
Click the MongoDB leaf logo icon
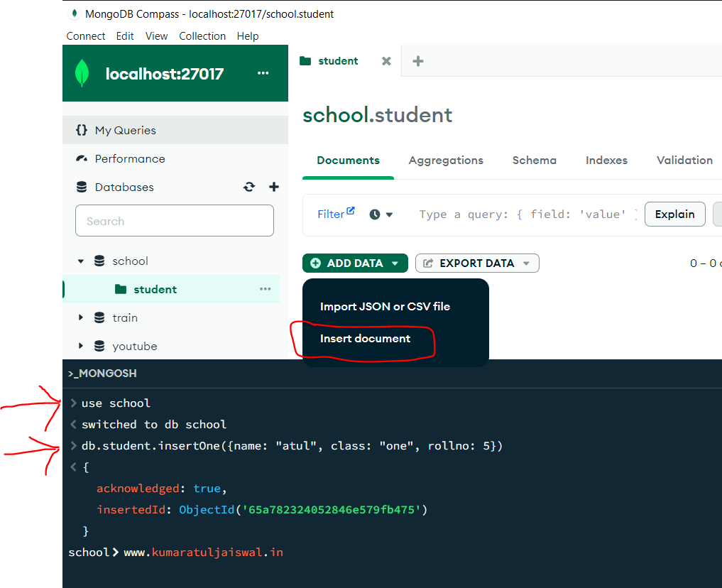[x=82, y=73]
